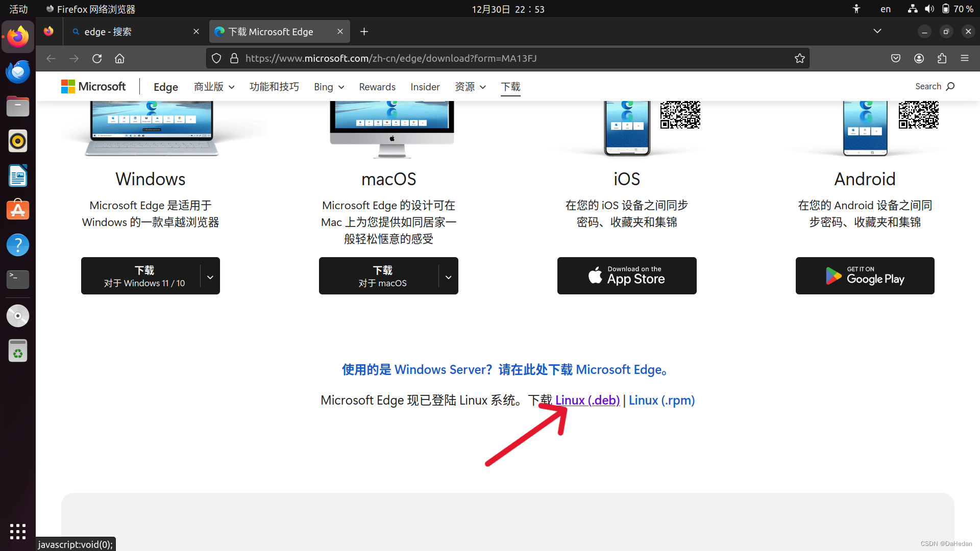Click the Firefox reload page icon

pyautogui.click(x=97, y=59)
